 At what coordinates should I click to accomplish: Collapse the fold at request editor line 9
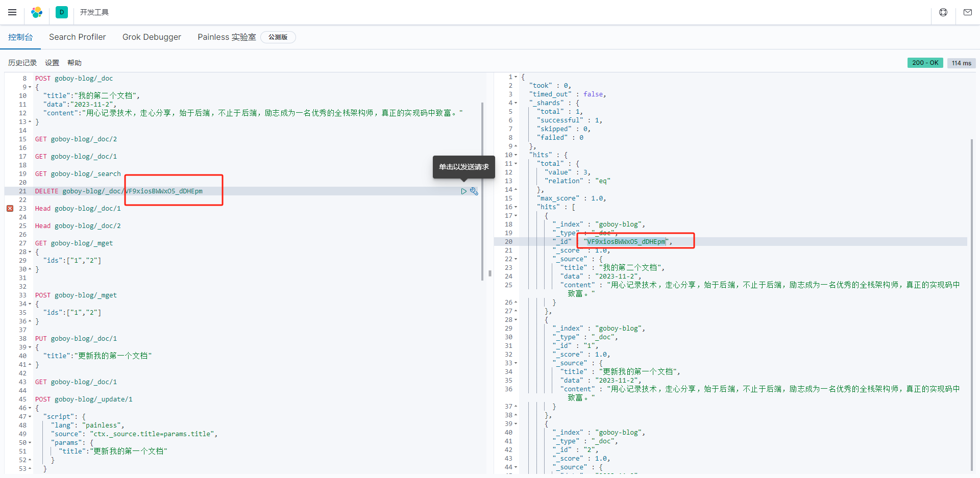30,87
